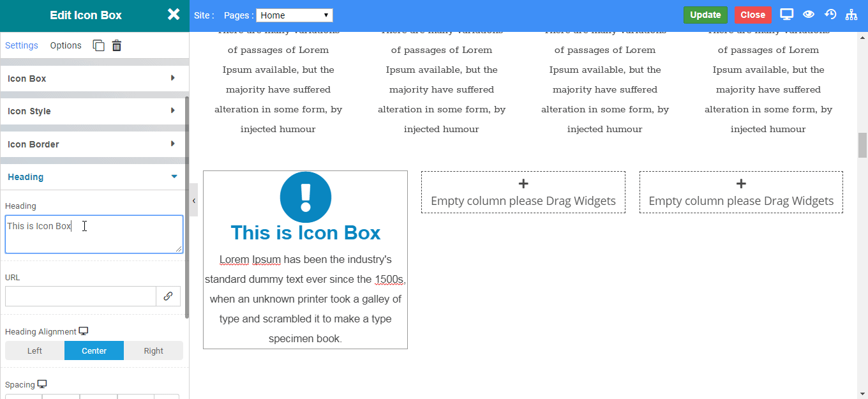The height and width of the screenshot is (399, 868).
Task: Click the duplicate widget icon
Action: 98,45
